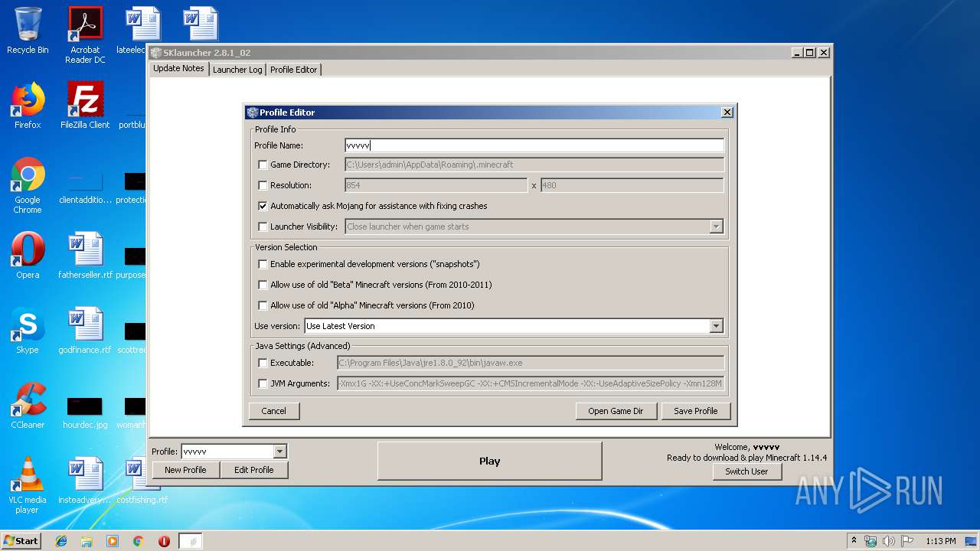Open FileZilla Client desktop shortcut

[85, 106]
